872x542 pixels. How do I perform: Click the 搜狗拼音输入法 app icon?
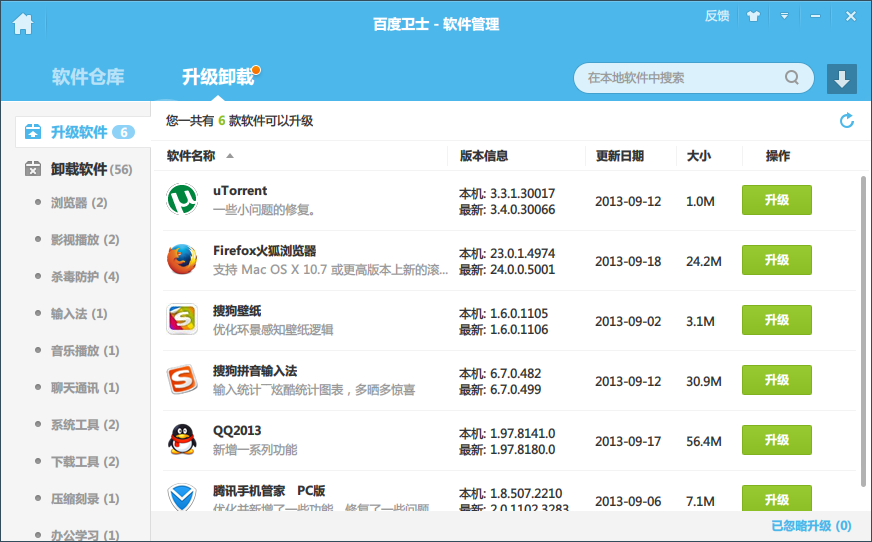tap(182, 379)
